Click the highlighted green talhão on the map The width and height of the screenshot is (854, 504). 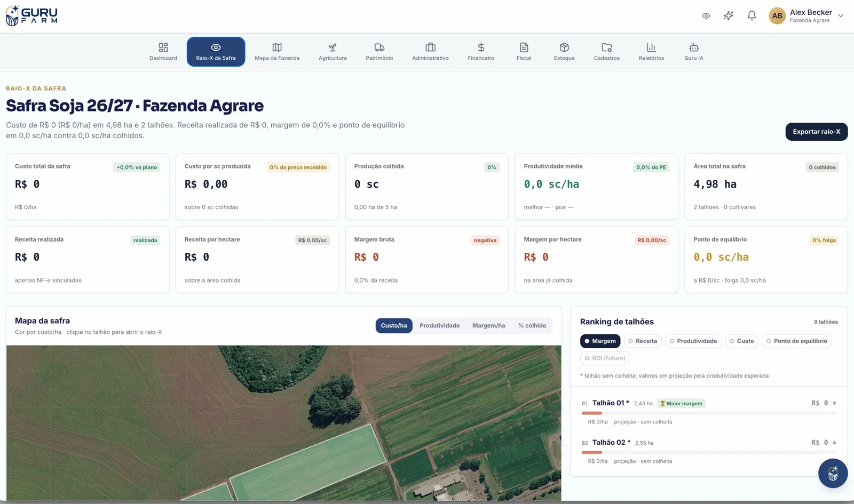tap(307, 464)
